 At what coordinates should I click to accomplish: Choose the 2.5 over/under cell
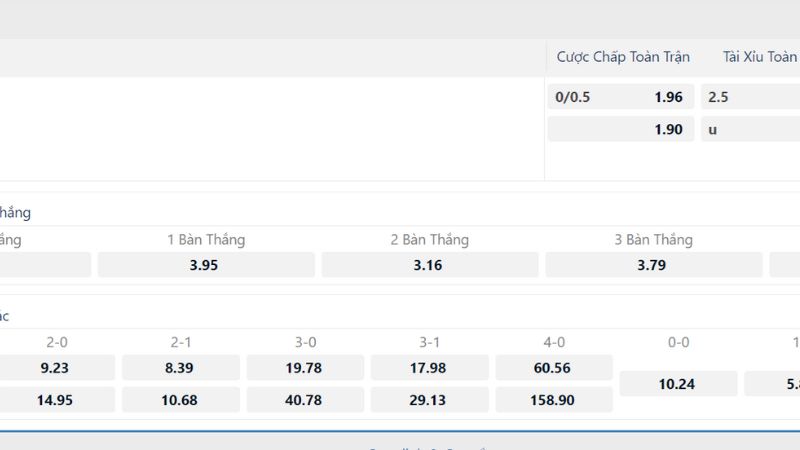click(x=751, y=97)
